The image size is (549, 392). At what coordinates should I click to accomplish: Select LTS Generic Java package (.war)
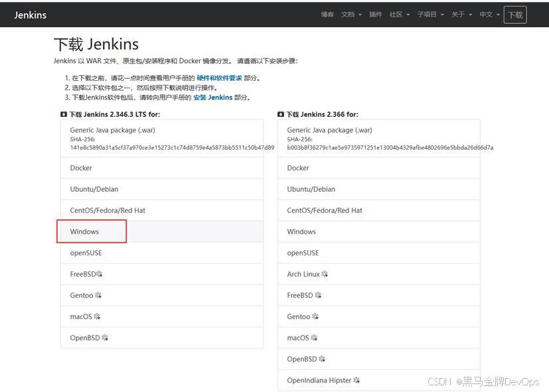pos(162,139)
